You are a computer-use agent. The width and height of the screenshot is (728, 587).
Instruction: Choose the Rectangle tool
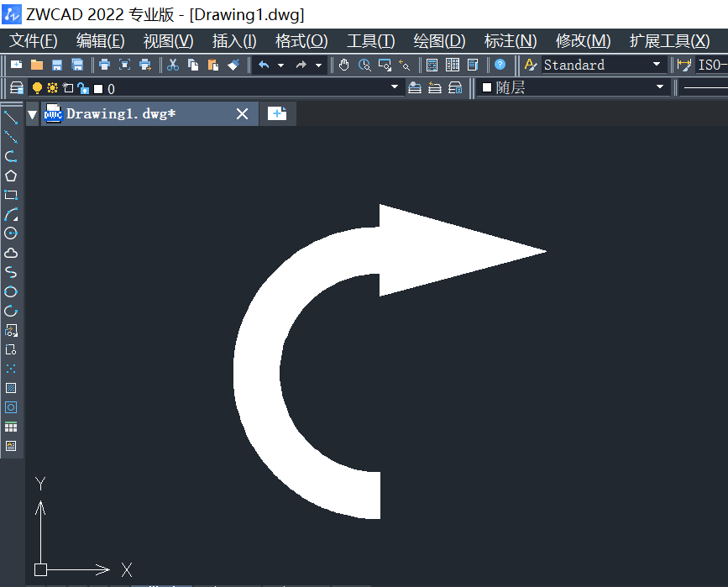point(11,195)
